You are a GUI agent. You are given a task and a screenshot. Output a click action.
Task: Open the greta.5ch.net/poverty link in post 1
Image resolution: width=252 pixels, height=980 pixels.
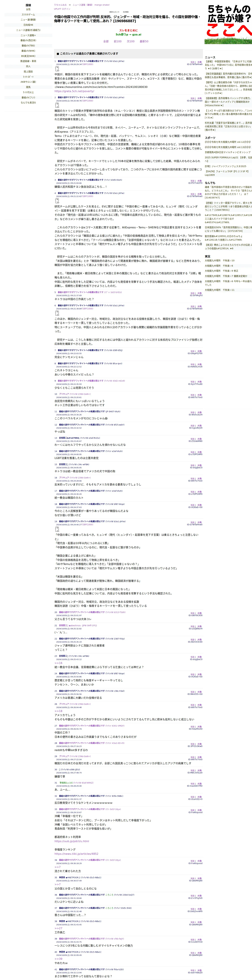74,91
